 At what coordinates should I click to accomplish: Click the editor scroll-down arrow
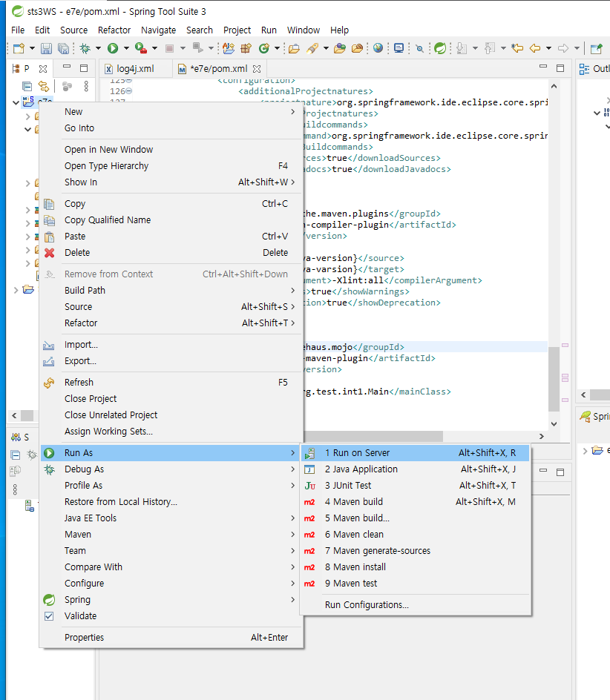(554, 424)
